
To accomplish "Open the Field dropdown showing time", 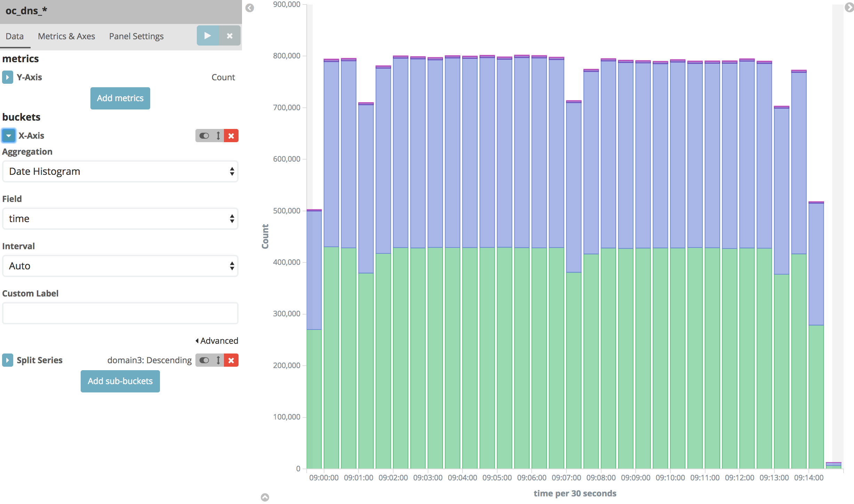I will point(120,218).
